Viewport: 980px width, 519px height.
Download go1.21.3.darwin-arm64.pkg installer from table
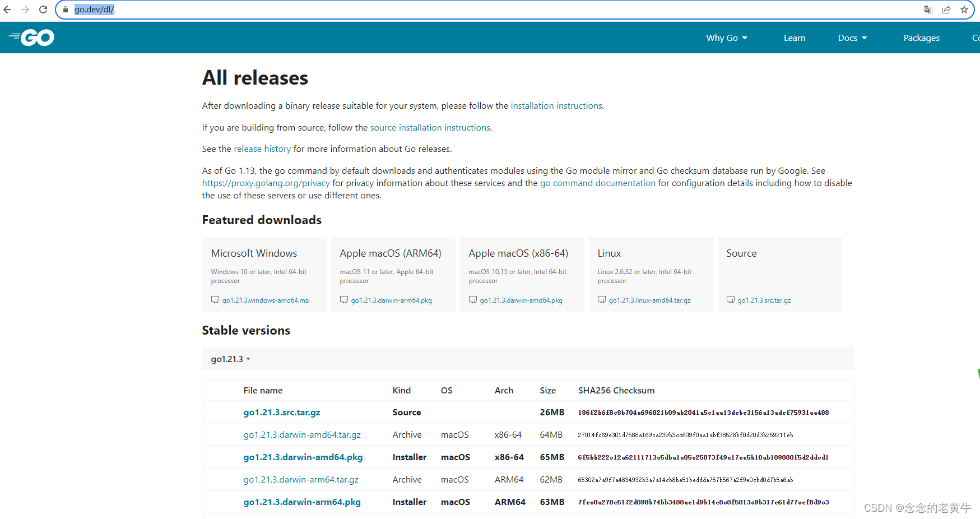[x=302, y=502]
